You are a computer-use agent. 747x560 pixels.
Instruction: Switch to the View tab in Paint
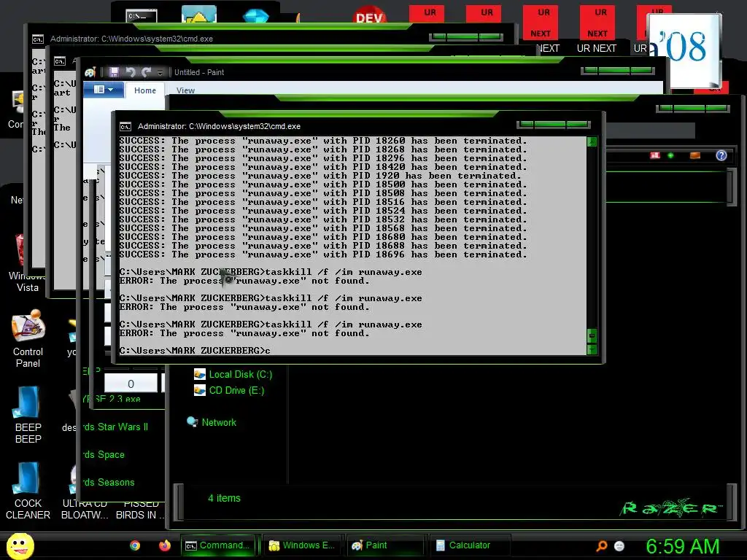185,90
